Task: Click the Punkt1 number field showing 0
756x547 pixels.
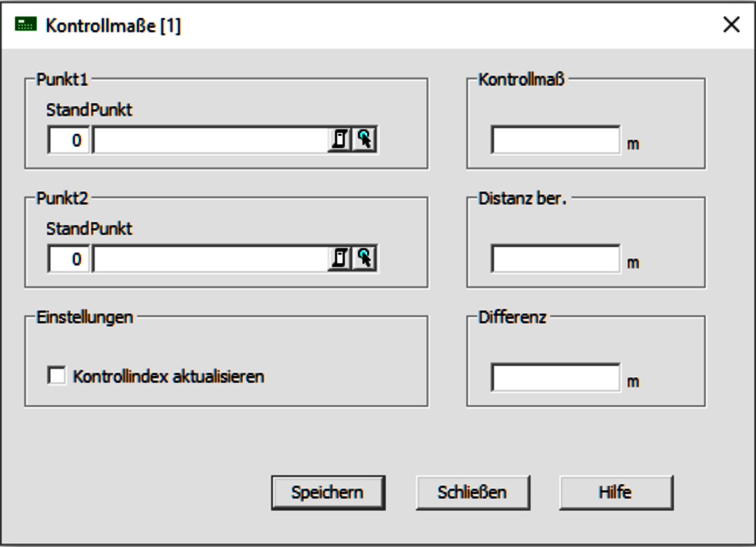Action: [69, 140]
